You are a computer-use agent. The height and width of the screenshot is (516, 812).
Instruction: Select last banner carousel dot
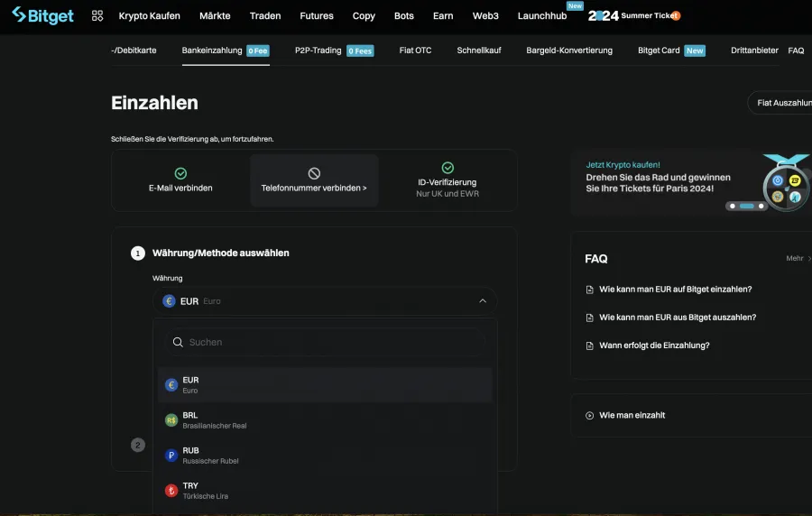tap(761, 206)
